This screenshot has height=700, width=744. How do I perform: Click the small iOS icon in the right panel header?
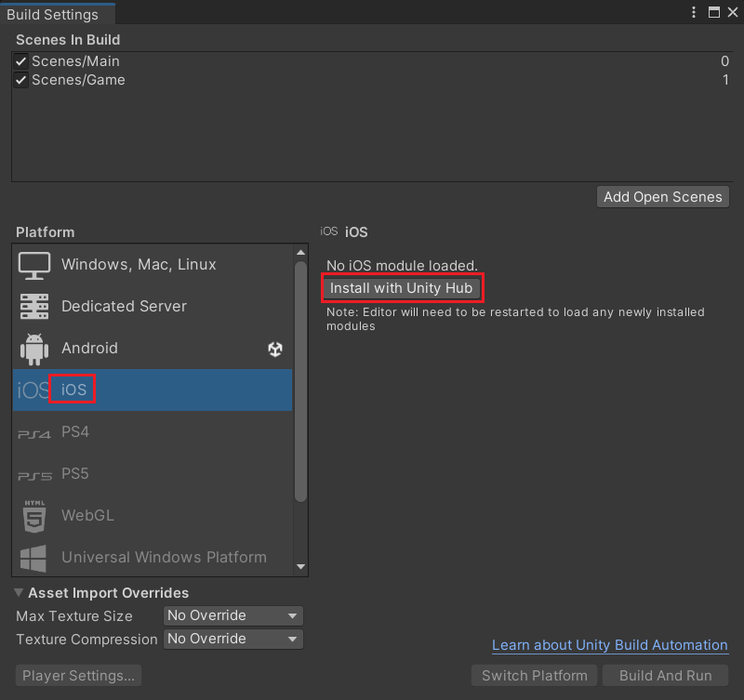tap(329, 231)
